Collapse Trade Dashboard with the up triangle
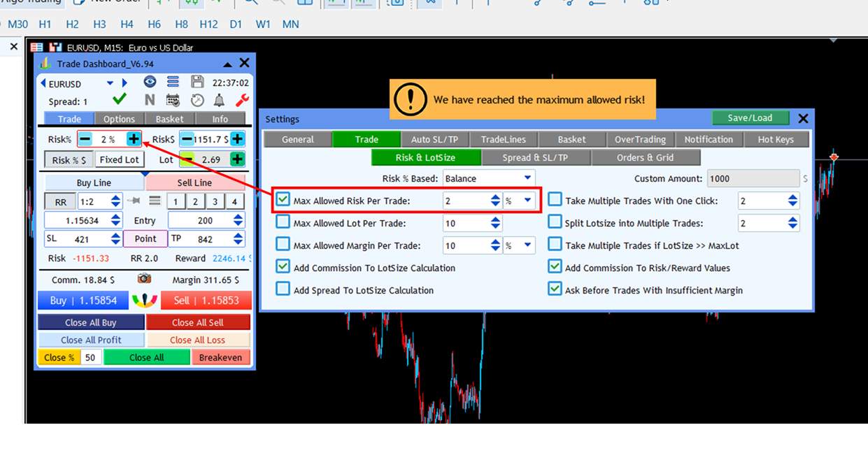 coord(227,64)
